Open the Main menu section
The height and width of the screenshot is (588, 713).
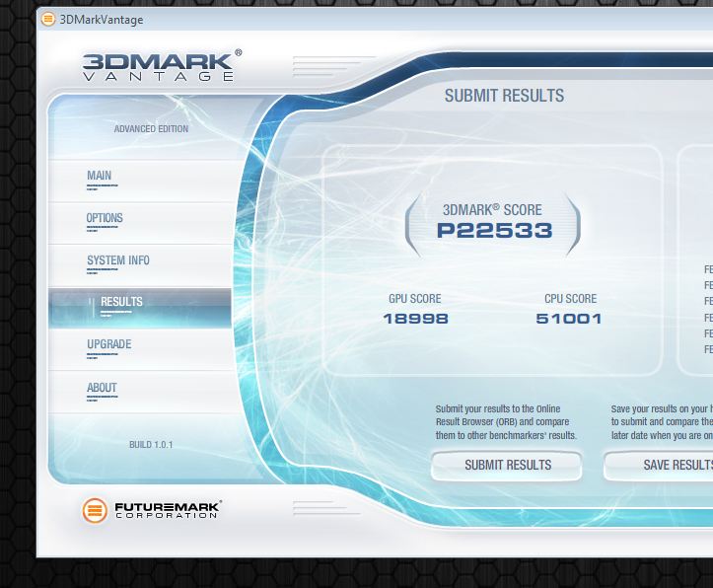coord(139,181)
